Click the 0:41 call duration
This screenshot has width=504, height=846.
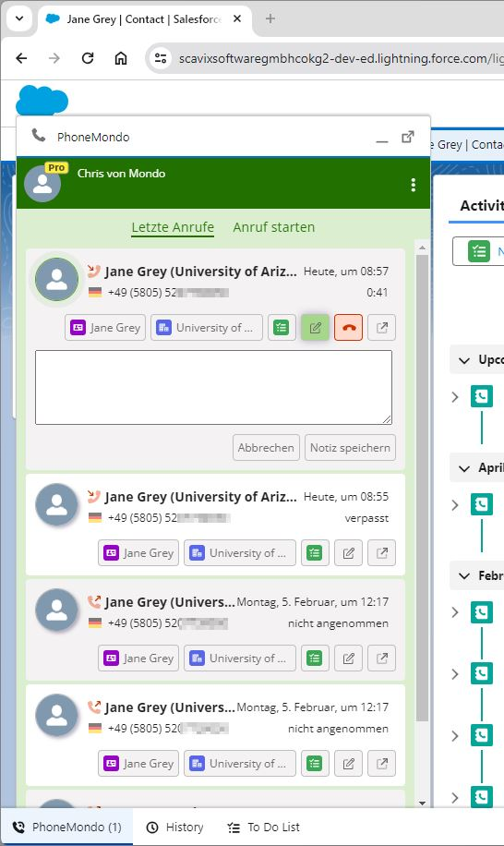click(378, 293)
